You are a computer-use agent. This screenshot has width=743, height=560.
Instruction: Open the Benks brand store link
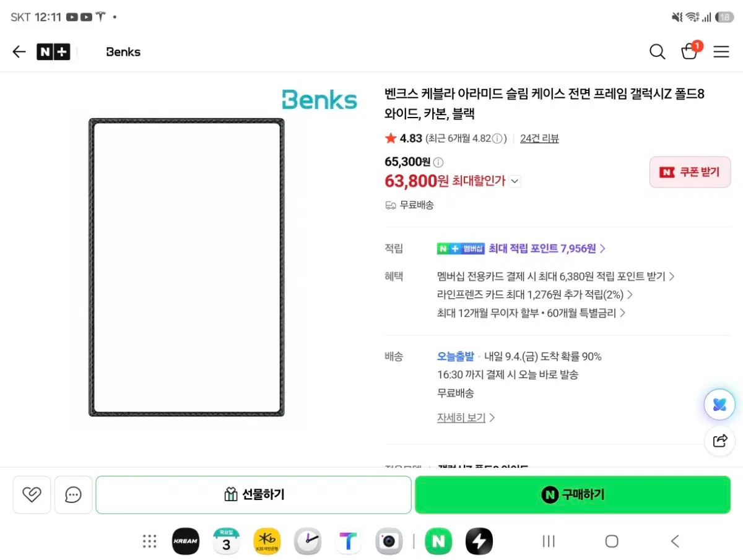point(123,52)
